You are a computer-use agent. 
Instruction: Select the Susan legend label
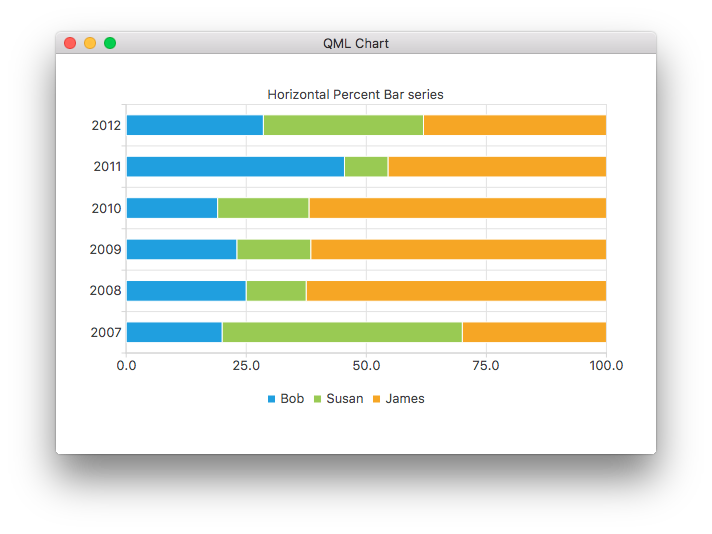pos(345,399)
